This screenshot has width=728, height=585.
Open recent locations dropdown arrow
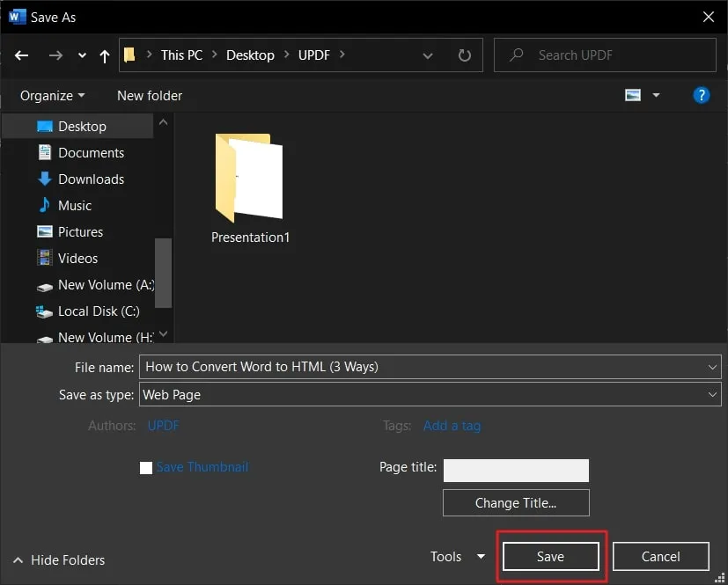(82, 55)
